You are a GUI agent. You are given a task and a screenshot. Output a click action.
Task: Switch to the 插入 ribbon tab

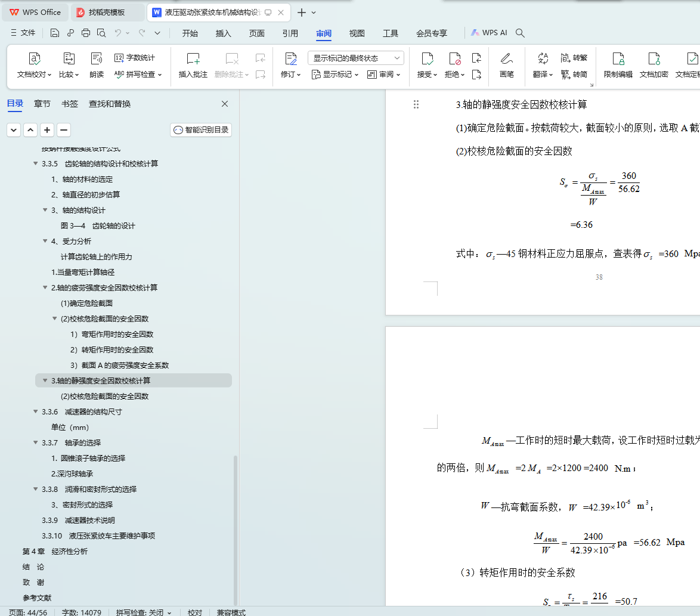[x=223, y=33]
